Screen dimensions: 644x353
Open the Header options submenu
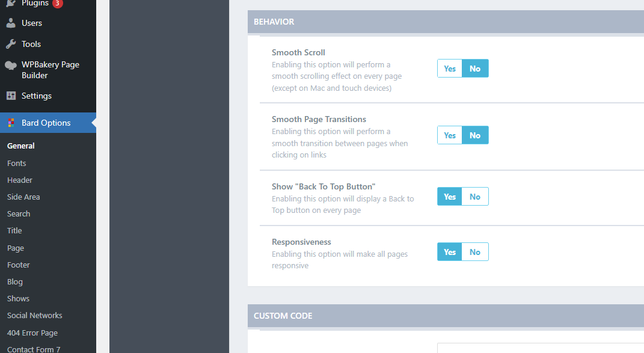tap(20, 180)
